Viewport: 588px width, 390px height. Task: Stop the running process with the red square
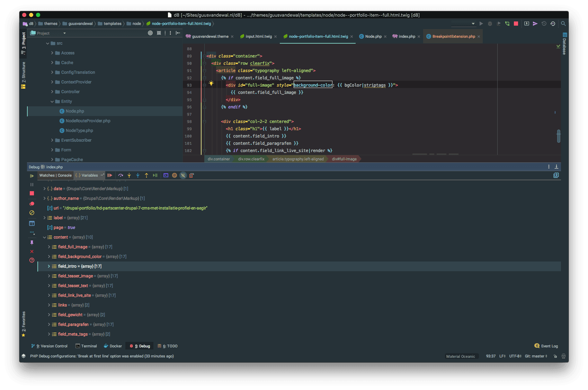pyautogui.click(x=516, y=24)
